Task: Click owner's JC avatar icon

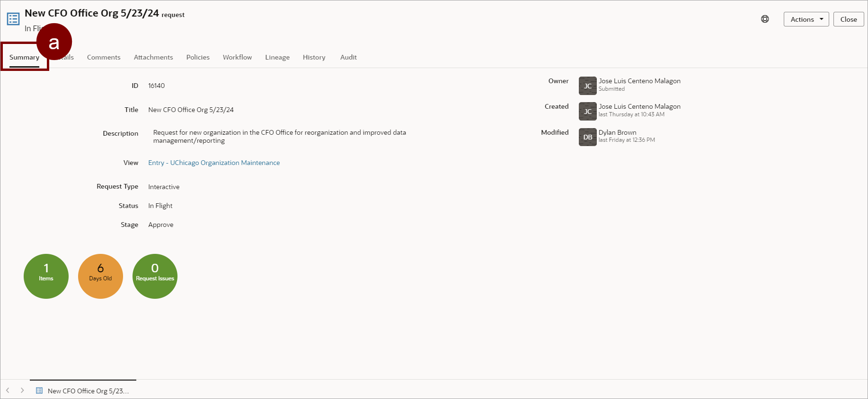Action: [587, 86]
